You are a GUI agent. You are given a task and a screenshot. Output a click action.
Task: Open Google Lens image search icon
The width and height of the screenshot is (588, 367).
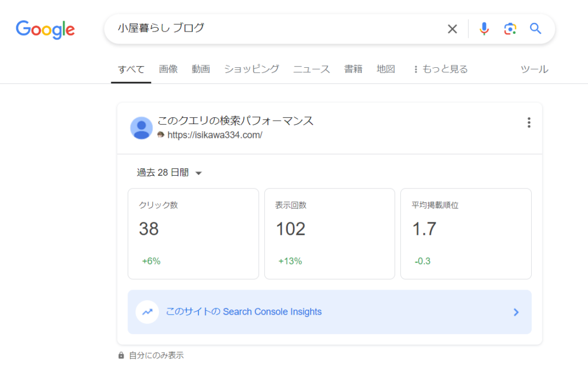coord(510,29)
